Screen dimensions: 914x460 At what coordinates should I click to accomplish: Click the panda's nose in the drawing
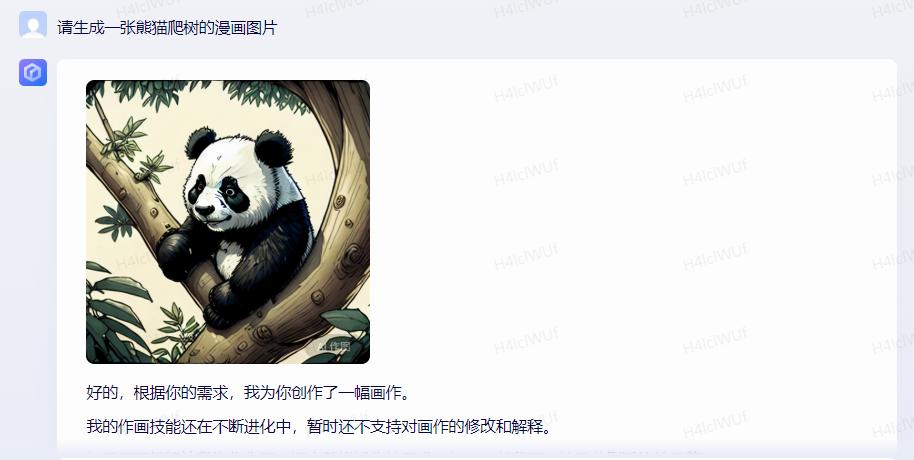tap(203, 210)
